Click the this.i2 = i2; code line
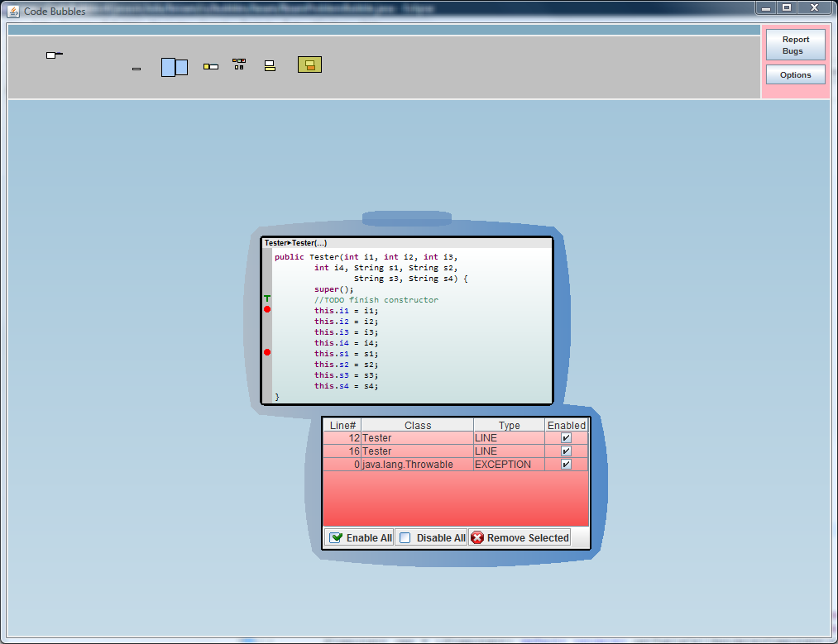The height and width of the screenshot is (644, 838). 346,322
